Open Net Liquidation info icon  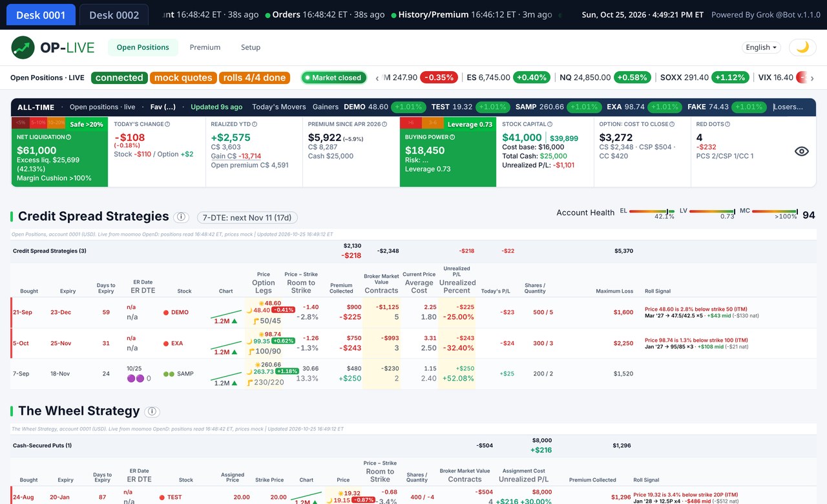[x=68, y=137]
